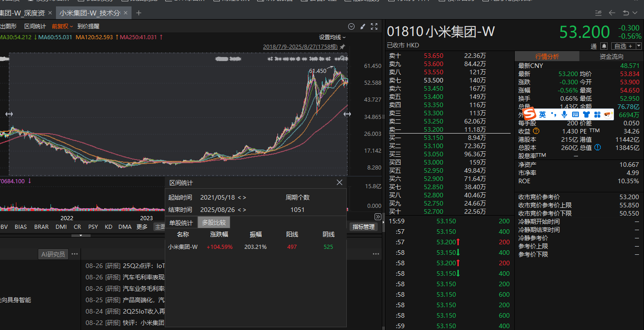Step the 起始时间 date backward
The width and height of the screenshot is (644, 330).
tap(239, 197)
